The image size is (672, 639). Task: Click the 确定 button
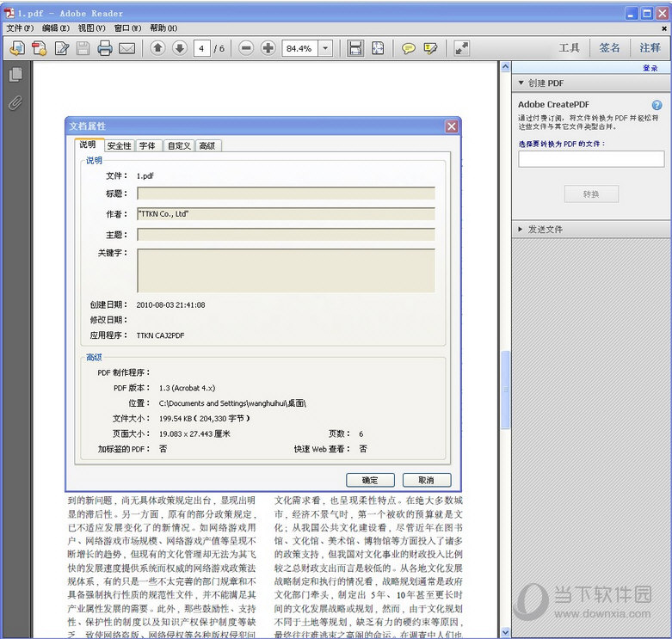pos(370,480)
